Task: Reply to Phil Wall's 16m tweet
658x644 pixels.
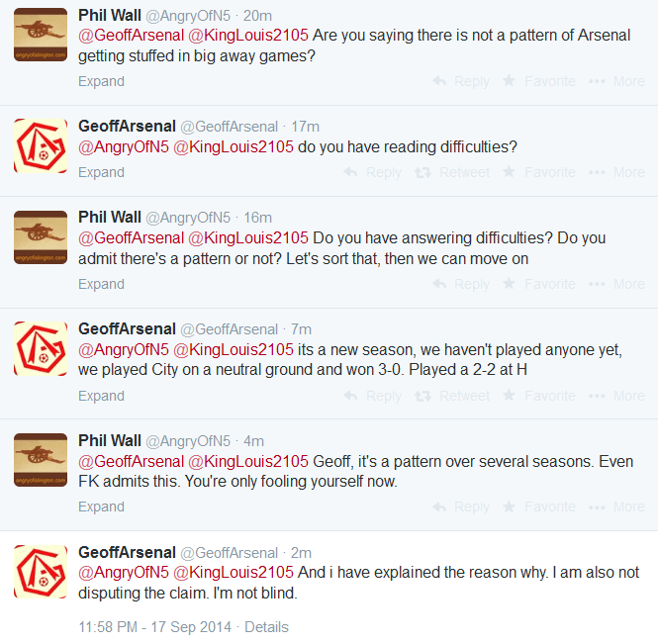Action: pyautogui.click(x=462, y=284)
